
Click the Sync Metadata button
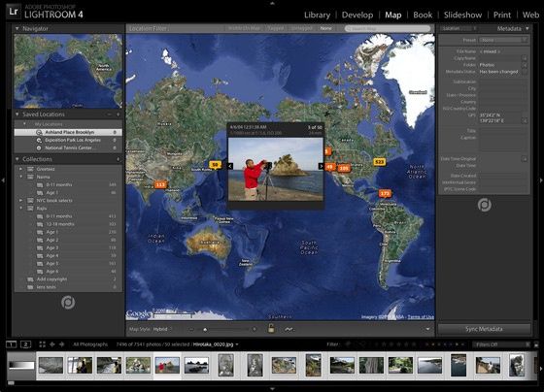484,329
